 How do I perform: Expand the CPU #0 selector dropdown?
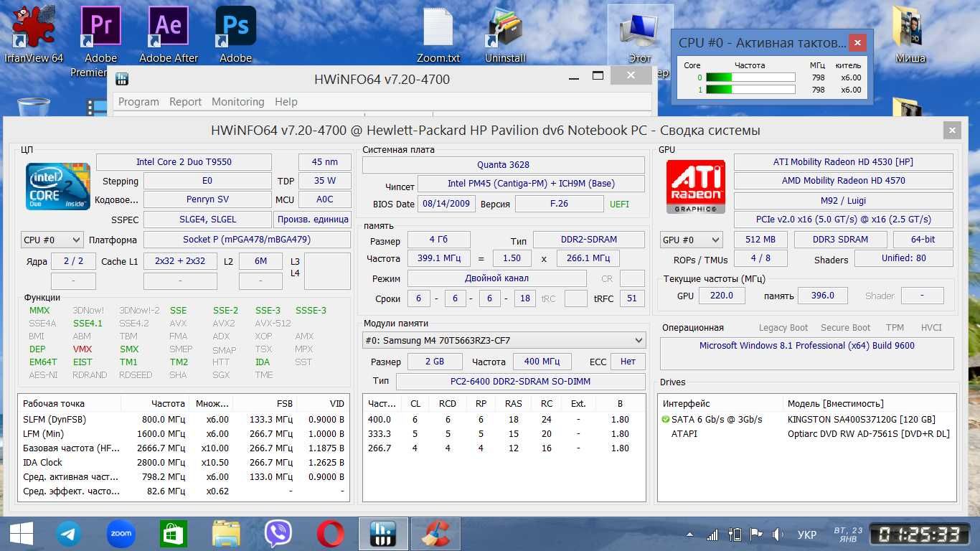52,240
